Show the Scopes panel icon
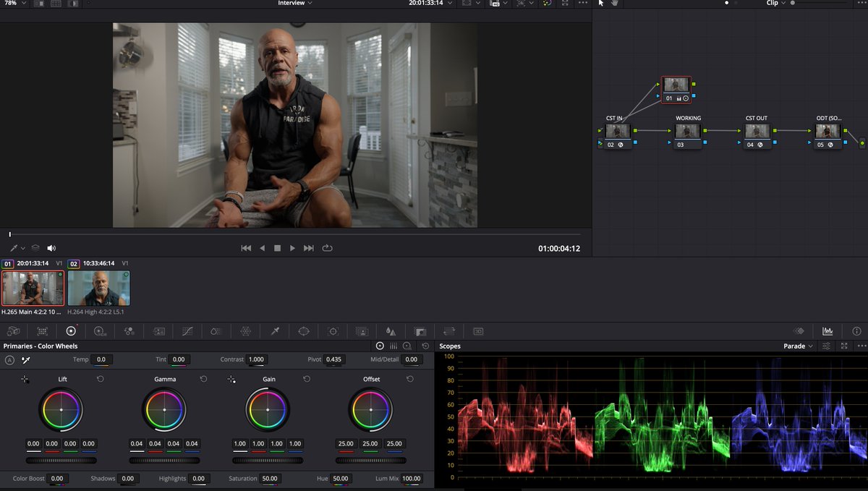This screenshot has width=868, height=491. [827, 330]
